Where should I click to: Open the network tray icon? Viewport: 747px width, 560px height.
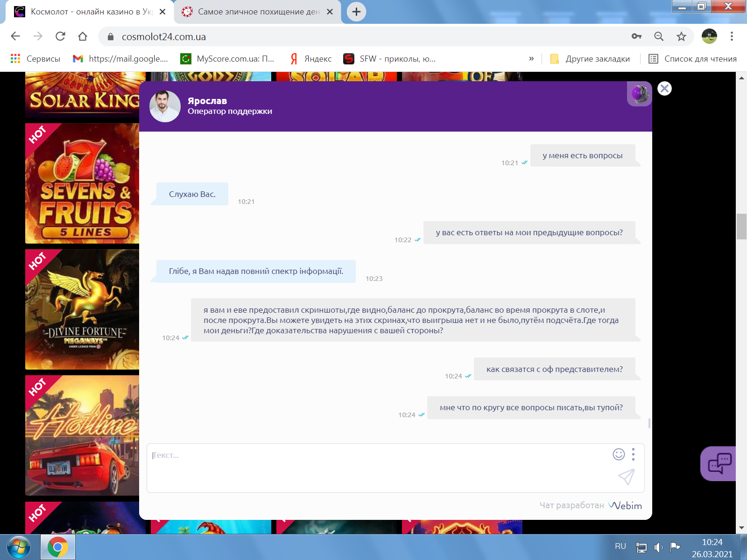[641, 547]
